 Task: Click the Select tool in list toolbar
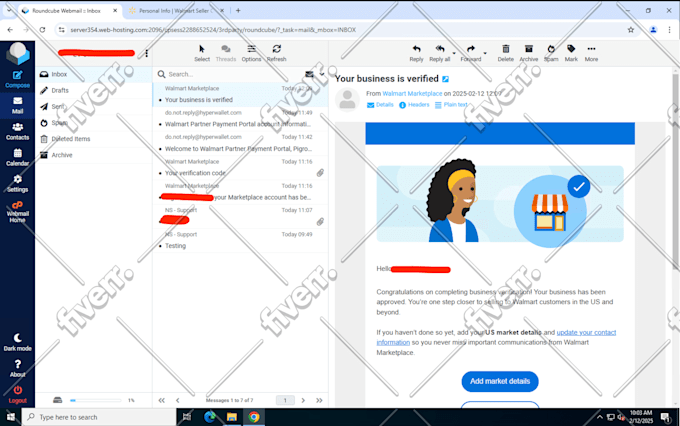pyautogui.click(x=202, y=53)
